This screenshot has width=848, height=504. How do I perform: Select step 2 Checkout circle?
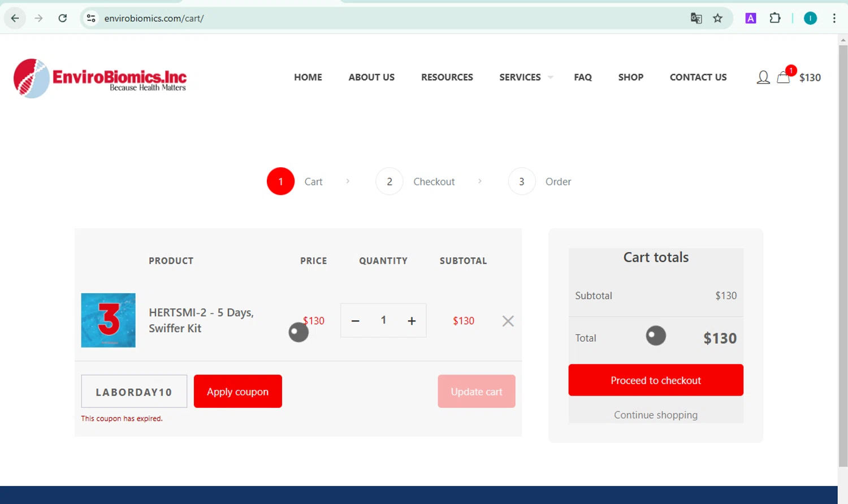pos(390,181)
